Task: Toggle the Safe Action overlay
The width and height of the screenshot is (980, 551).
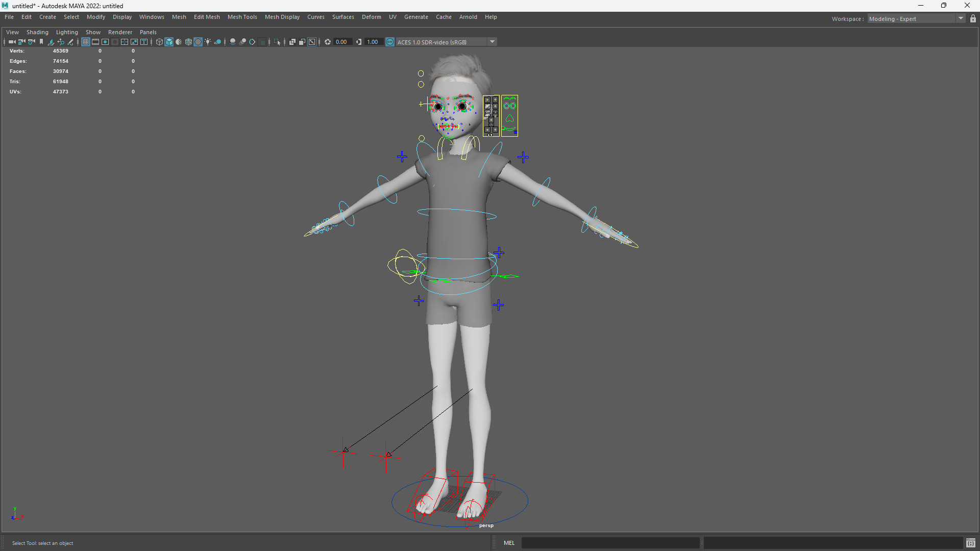Action: [x=134, y=42]
